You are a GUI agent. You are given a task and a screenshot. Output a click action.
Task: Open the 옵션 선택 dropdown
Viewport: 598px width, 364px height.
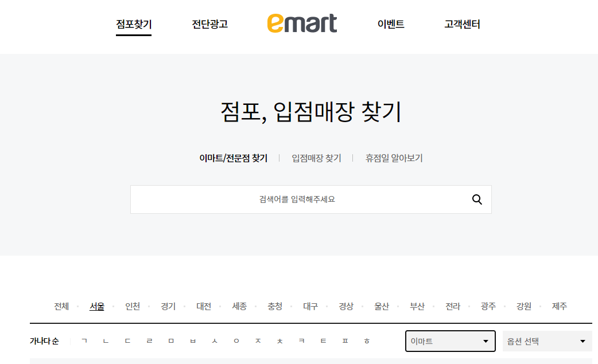pos(546,340)
